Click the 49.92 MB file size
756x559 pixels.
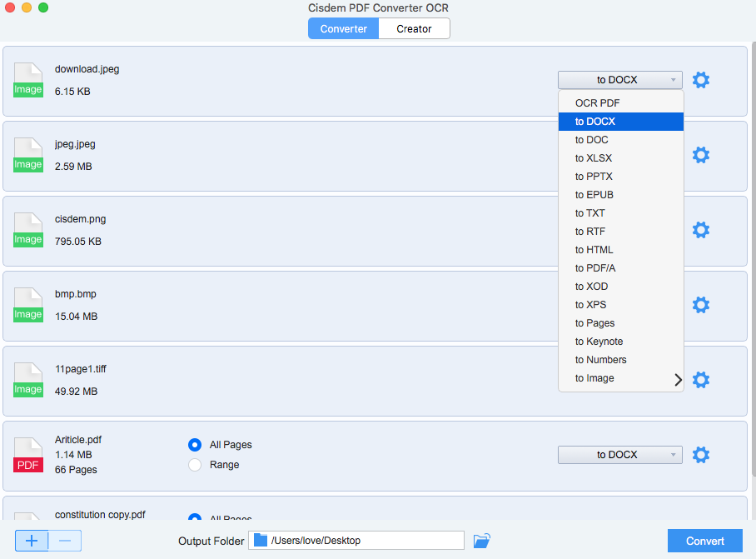point(76,392)
